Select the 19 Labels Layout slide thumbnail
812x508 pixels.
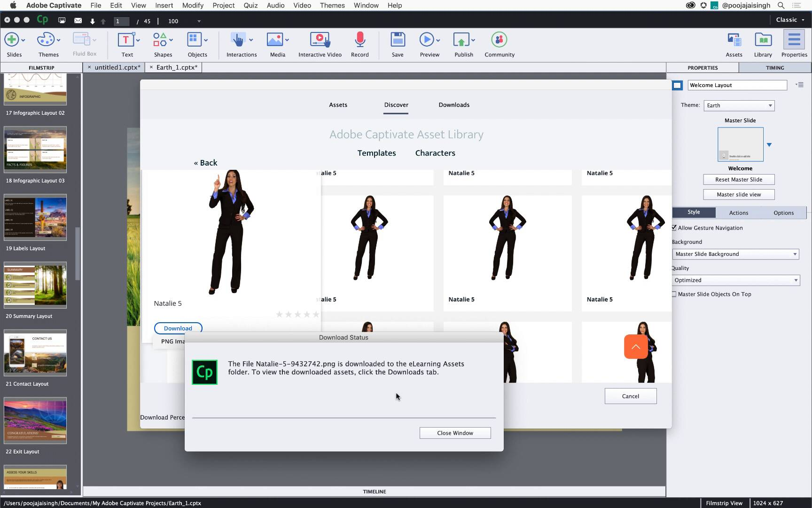tap(35, 217)
